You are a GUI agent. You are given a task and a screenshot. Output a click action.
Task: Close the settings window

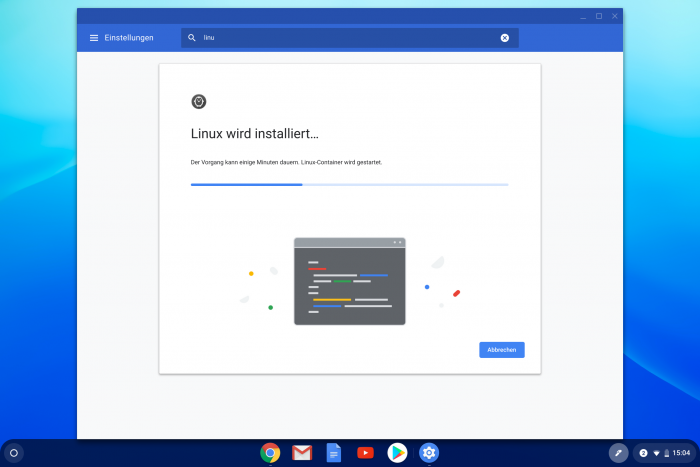pos(615,16)
